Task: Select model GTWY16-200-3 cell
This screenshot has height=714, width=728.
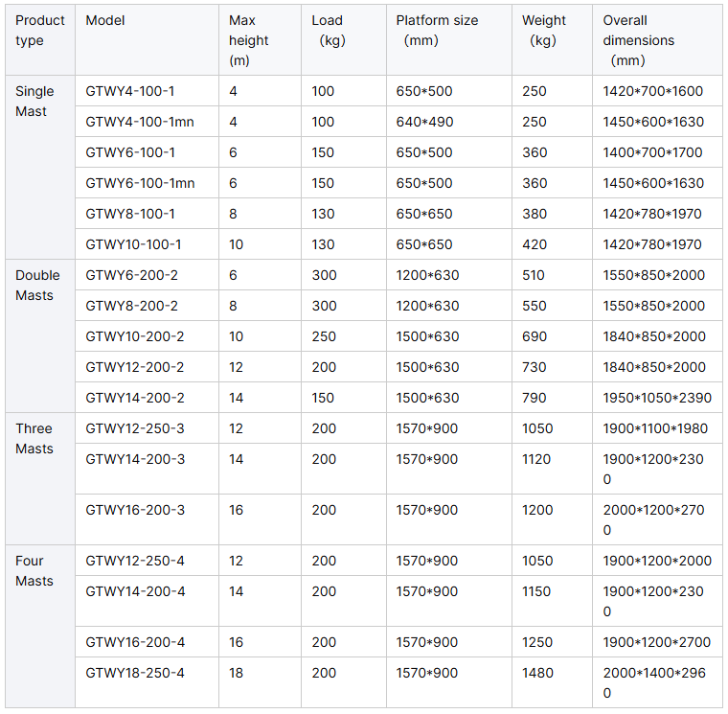Action: pyautogui.click(x=135, y=510)
